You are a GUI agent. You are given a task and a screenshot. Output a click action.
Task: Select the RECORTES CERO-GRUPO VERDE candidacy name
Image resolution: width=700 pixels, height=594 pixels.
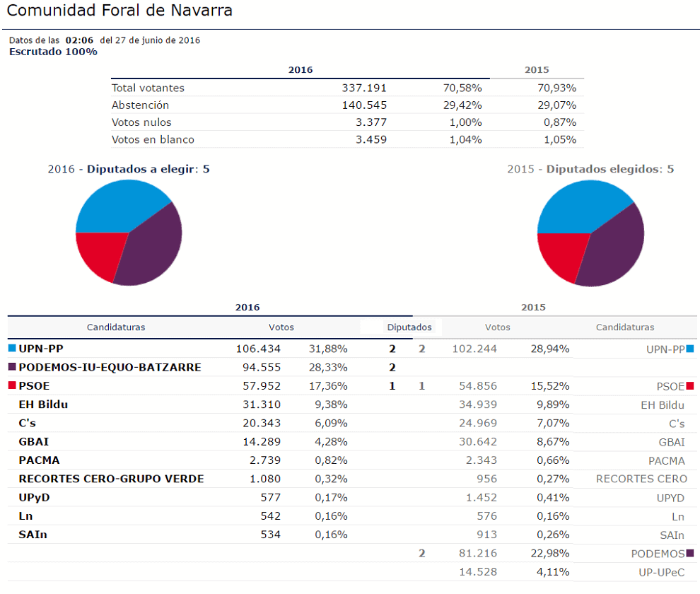pyautogui.click(x=111, y=479)
